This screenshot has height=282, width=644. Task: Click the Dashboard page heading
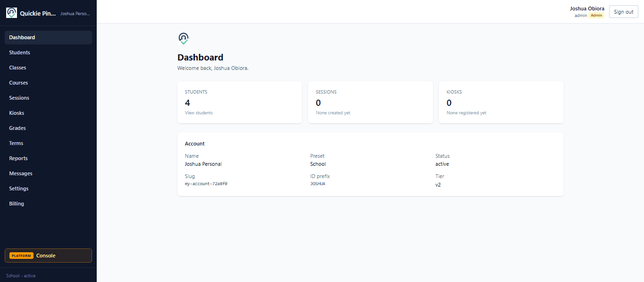coord(201,58)
